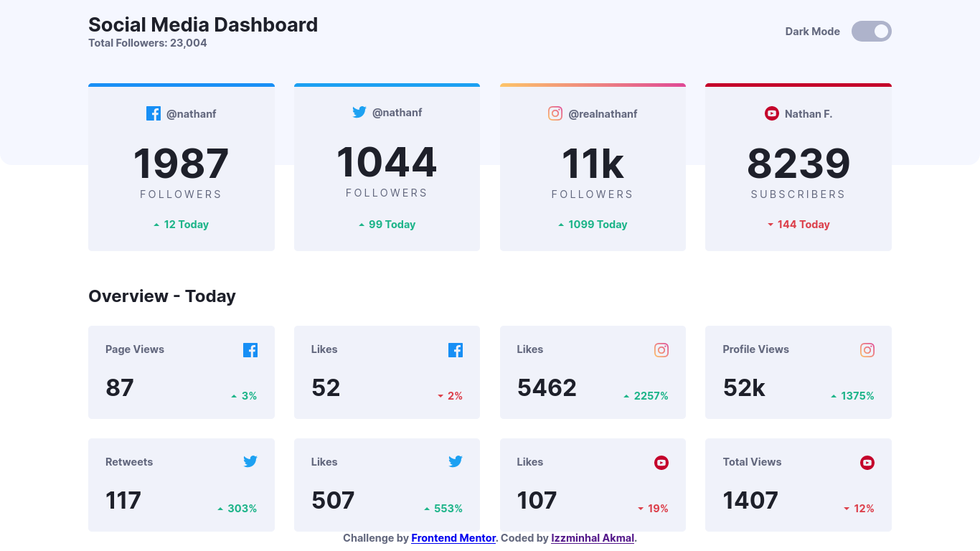980x551 pixels.
Task: Click the Facebook icon in the 52 Likes card
Action: 456,350
